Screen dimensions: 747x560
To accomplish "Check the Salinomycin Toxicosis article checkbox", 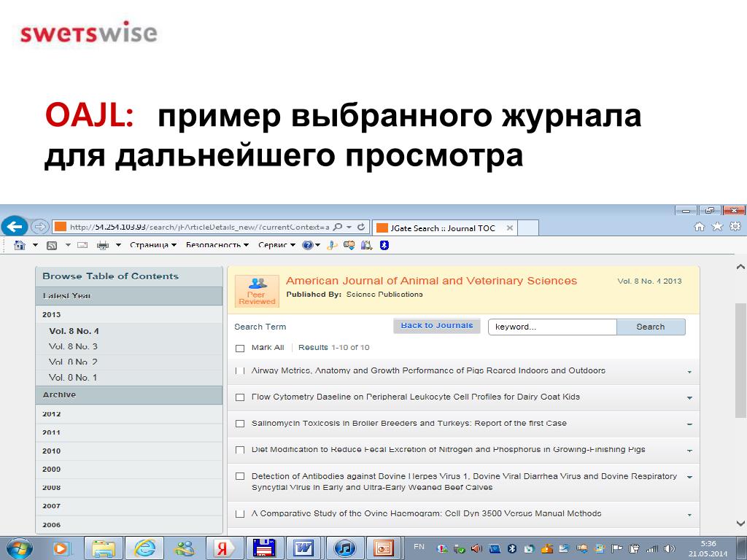I will click(x=240, y=424).
